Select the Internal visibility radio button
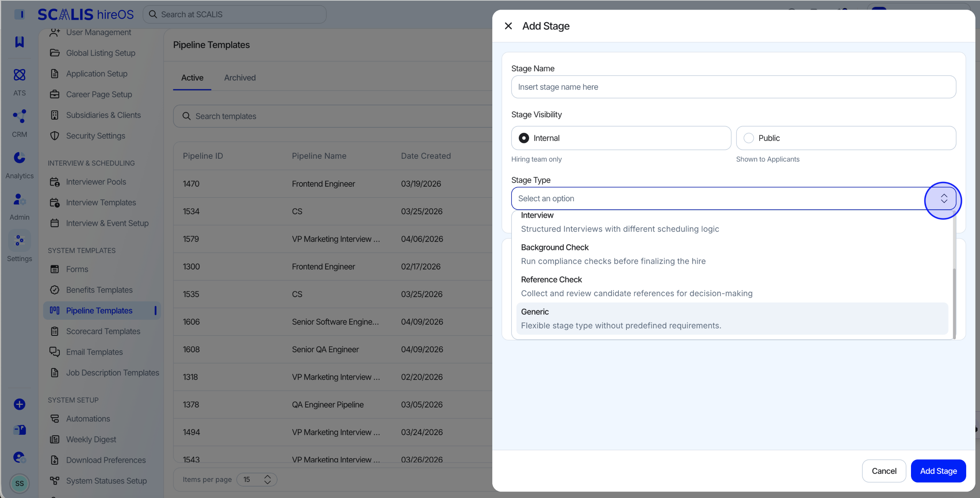980x498 pixels. tap(524, 138)
